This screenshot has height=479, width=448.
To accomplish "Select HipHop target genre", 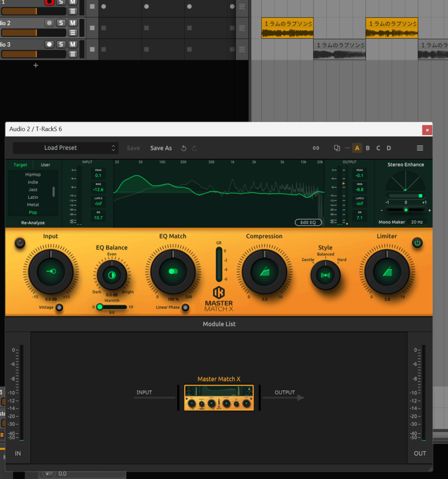I will pos(33,174).
